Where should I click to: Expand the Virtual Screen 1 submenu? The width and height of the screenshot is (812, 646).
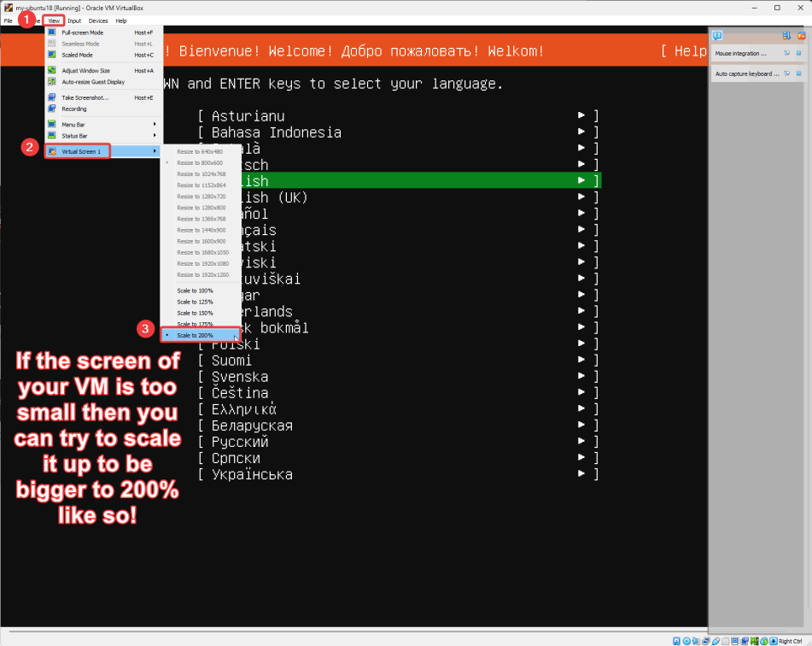click(x=103, y=151)
